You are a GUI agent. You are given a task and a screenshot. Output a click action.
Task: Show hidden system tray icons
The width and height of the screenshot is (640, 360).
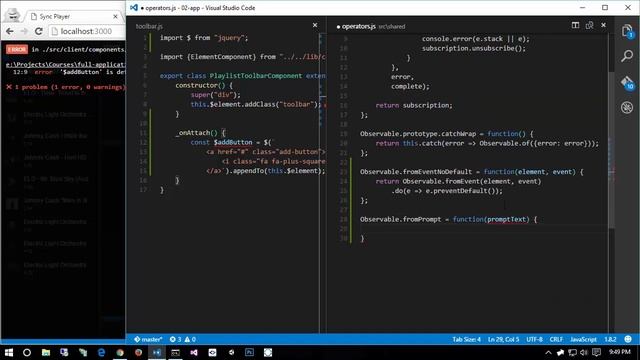click(x=548, y=352)
